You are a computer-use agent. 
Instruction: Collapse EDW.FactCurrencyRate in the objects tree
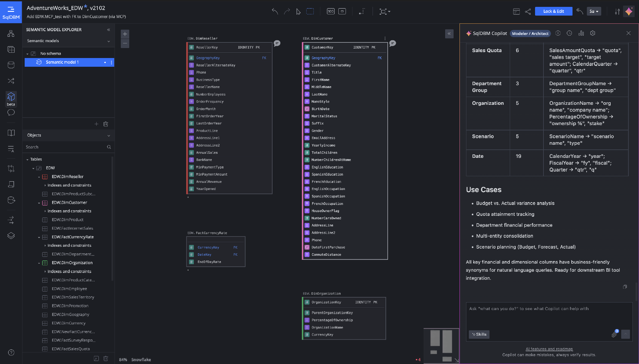click(39, 237)
